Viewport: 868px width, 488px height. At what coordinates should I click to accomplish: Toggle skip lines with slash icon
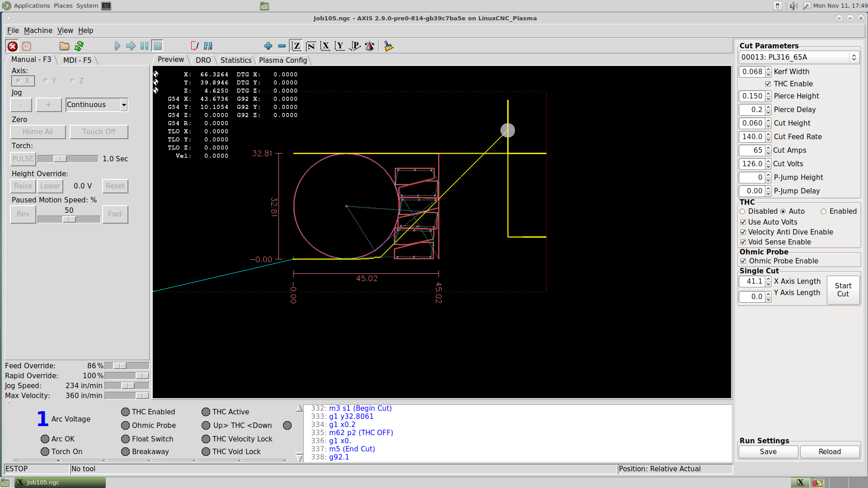[x=194, y=46]
